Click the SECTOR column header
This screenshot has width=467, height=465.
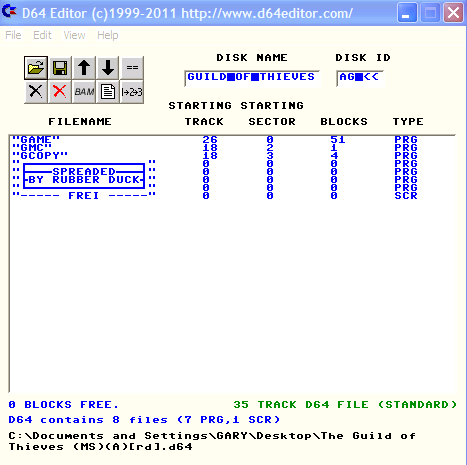pos(272,122)
